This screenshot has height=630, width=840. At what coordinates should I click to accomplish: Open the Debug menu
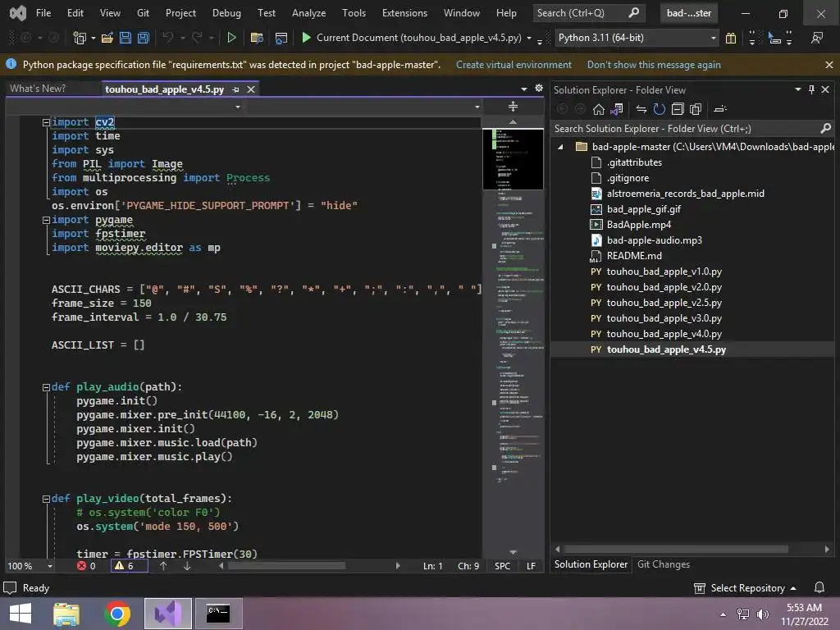[226, 13]
